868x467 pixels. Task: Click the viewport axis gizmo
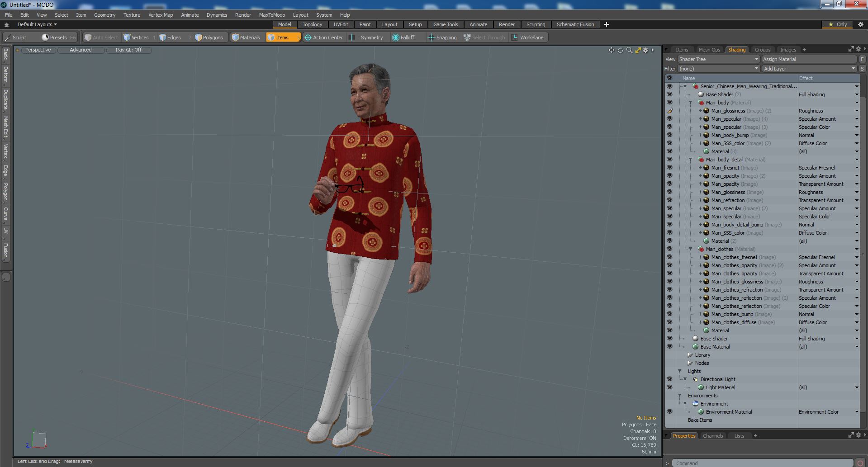pos(37,440)
